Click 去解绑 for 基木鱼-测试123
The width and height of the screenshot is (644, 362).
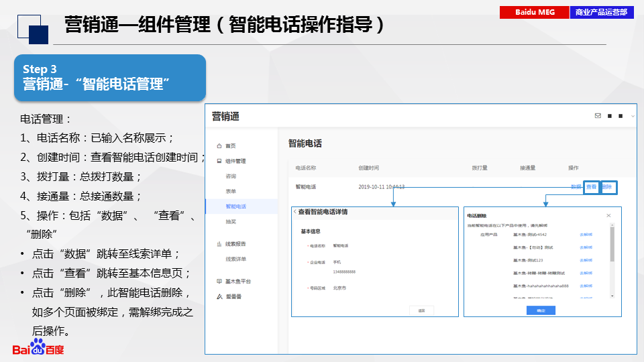586,260
